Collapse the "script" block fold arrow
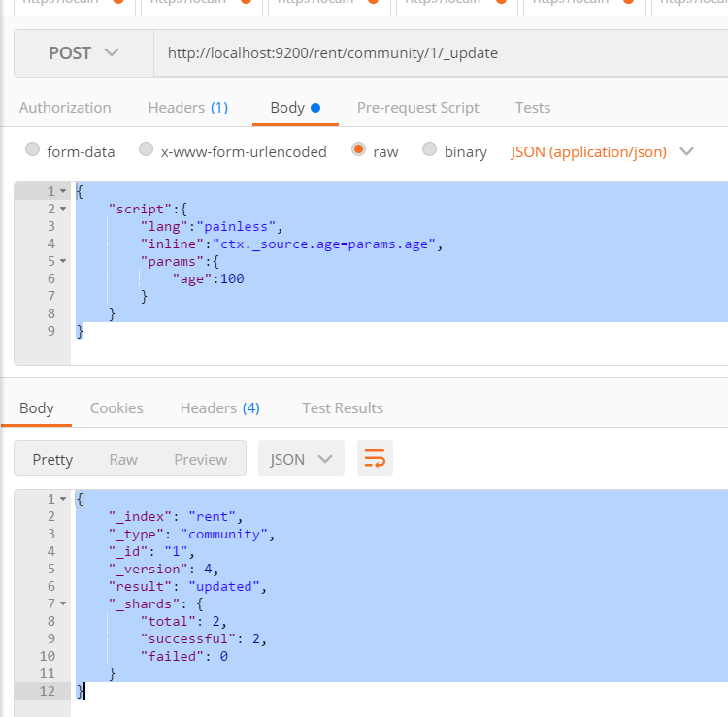Viewport: 728px width, 717px height. [x=63, y=209]
